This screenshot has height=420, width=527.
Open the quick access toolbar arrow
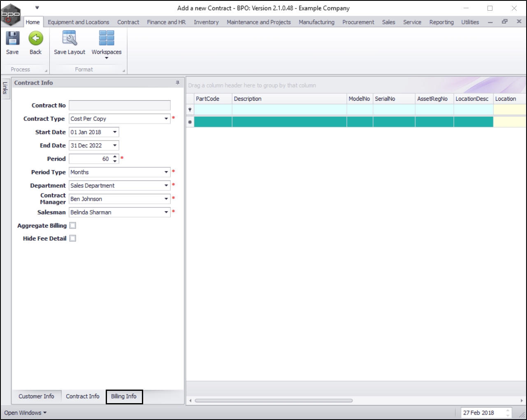(37, 7)
